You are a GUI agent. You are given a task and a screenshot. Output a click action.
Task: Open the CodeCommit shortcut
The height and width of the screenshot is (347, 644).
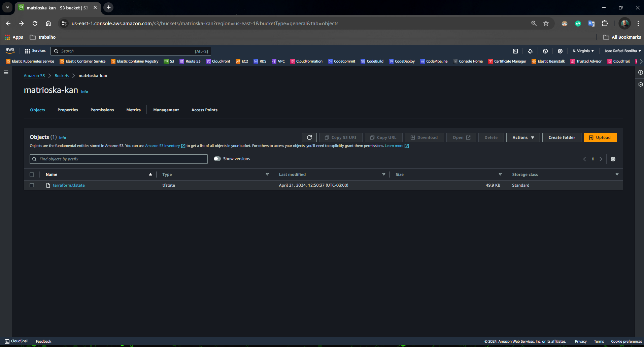pos(342,61)
